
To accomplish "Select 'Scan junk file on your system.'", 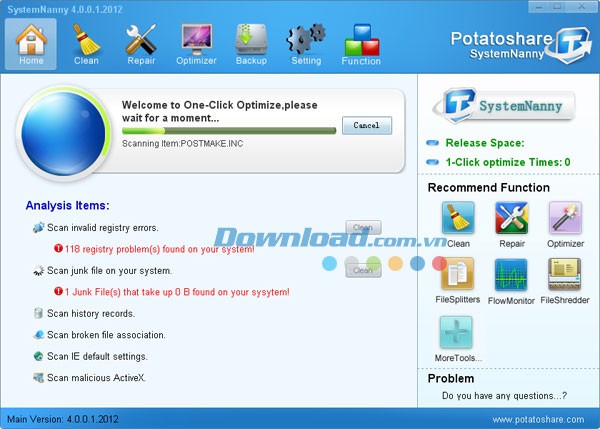I will coord(109,271).
